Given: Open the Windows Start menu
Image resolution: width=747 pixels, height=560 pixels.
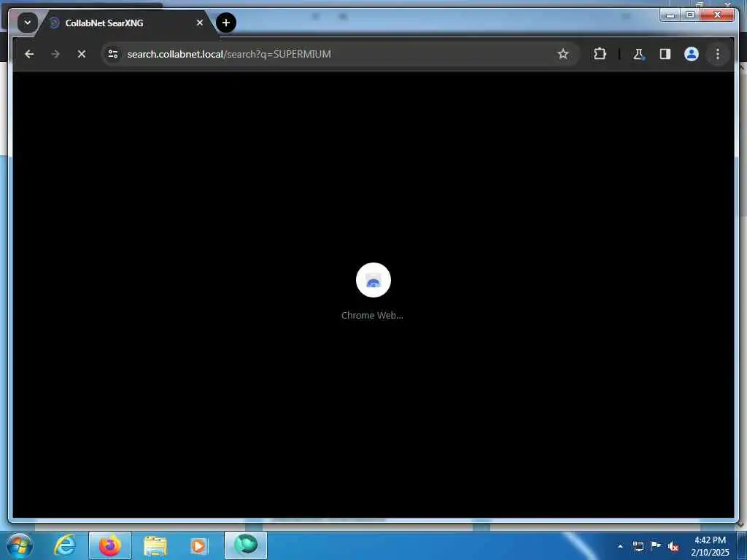Looking at the screenshot, I should (x=19, y=545).
